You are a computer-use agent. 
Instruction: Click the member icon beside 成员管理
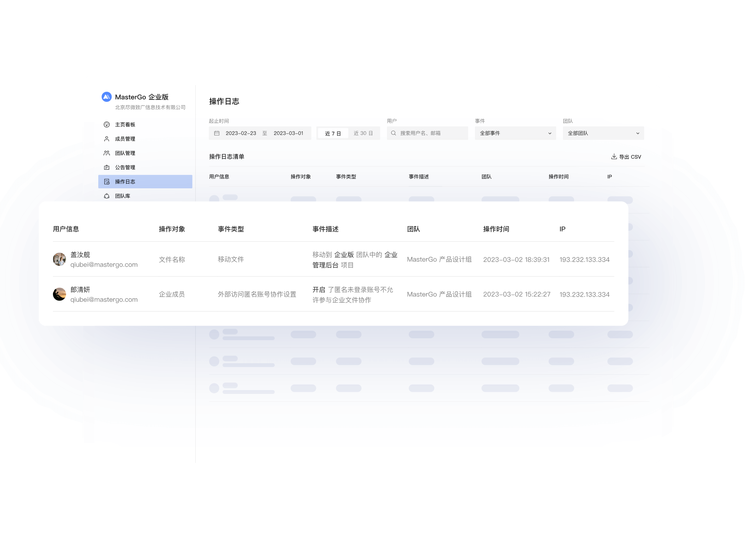click(x=107, y=139)
